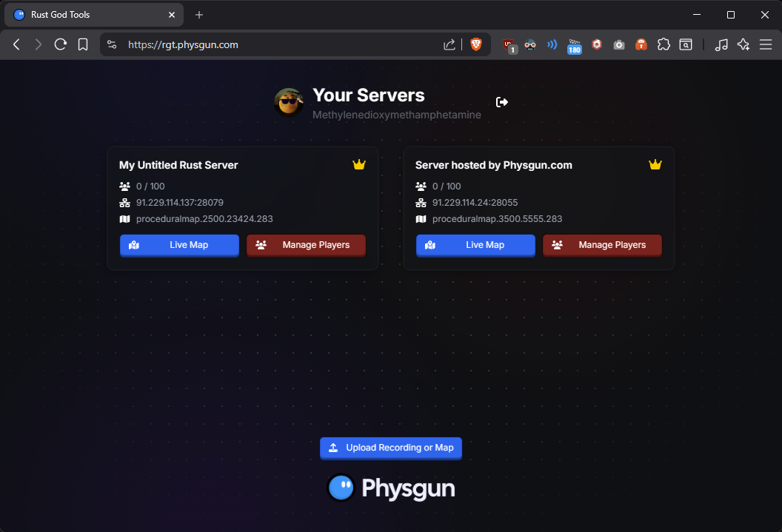Click the crown icon on My Untitled Rust Server

pos(359,165)
